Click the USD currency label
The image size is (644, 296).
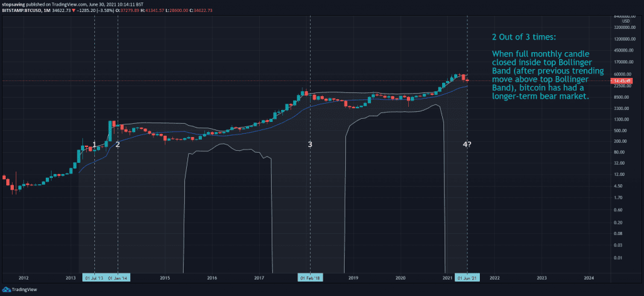point(626,21)
